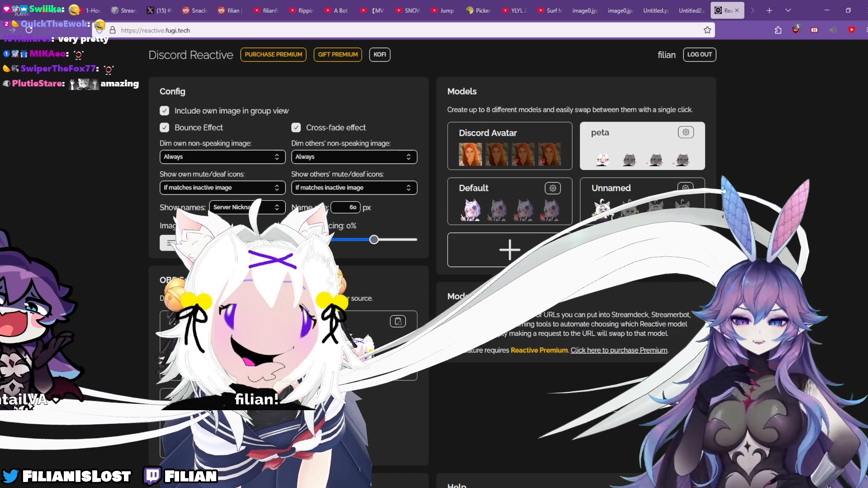This screenshot has height=488, width=868.
Task: Open settings gear for the Default model
Action: click(x=553, y=188)
